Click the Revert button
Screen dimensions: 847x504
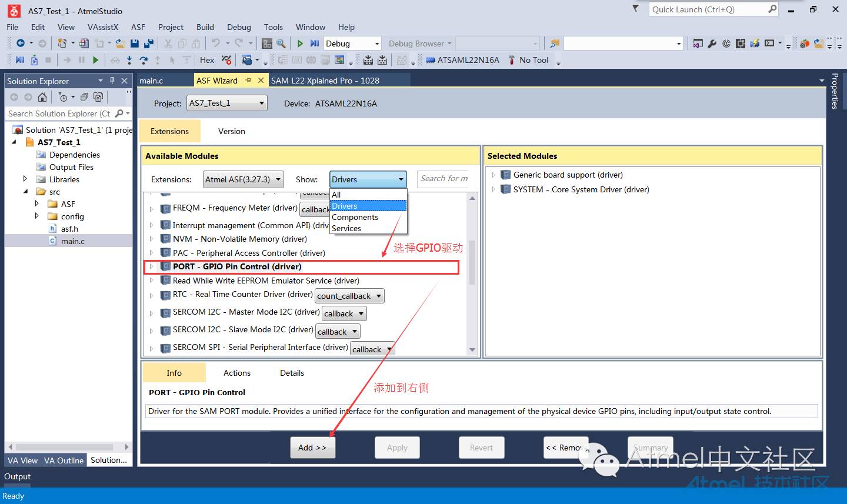[481, 448]
